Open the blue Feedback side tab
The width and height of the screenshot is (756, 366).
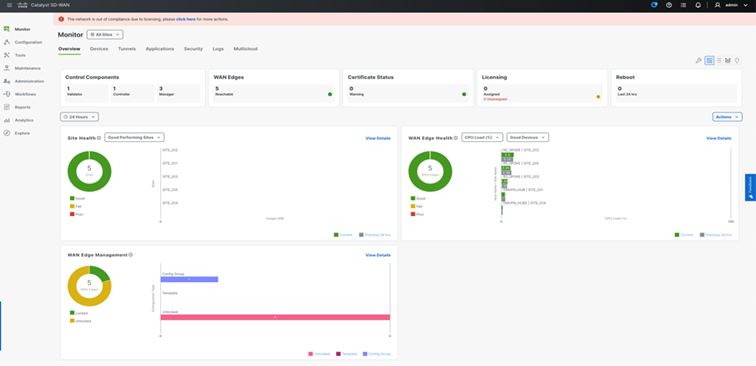750,188
